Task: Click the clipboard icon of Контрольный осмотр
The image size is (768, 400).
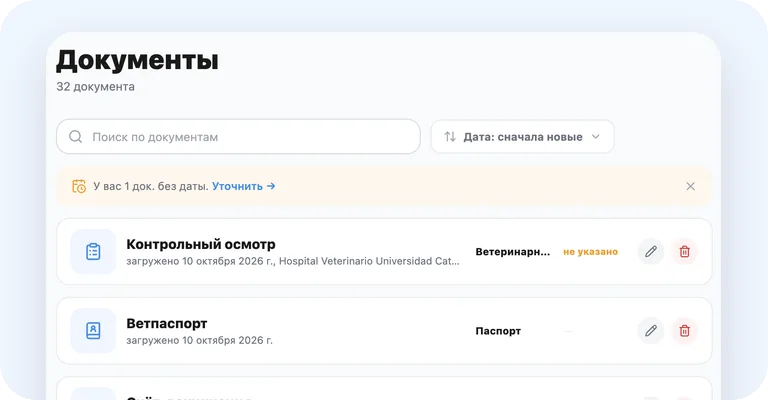Action: pos(93,251)
